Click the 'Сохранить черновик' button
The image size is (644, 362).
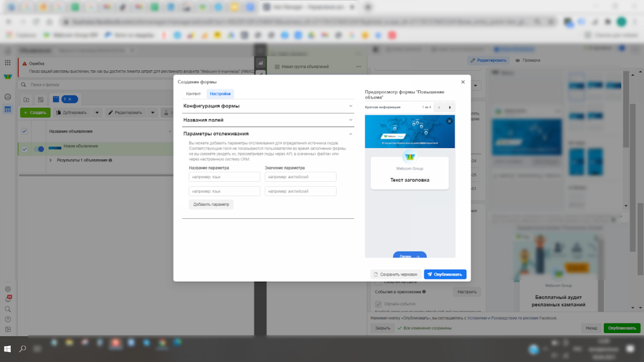[396, 274]
